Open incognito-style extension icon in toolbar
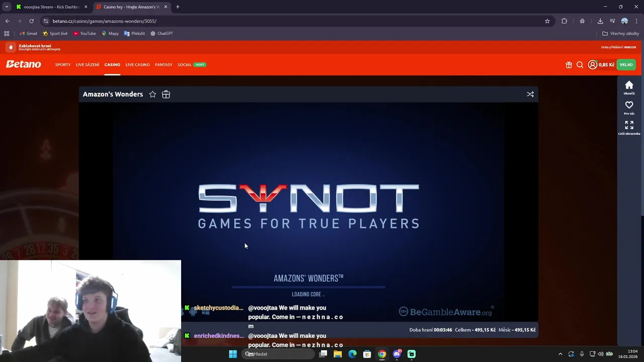The height and width of the screenshot is (362, 644). coord(582,21)
